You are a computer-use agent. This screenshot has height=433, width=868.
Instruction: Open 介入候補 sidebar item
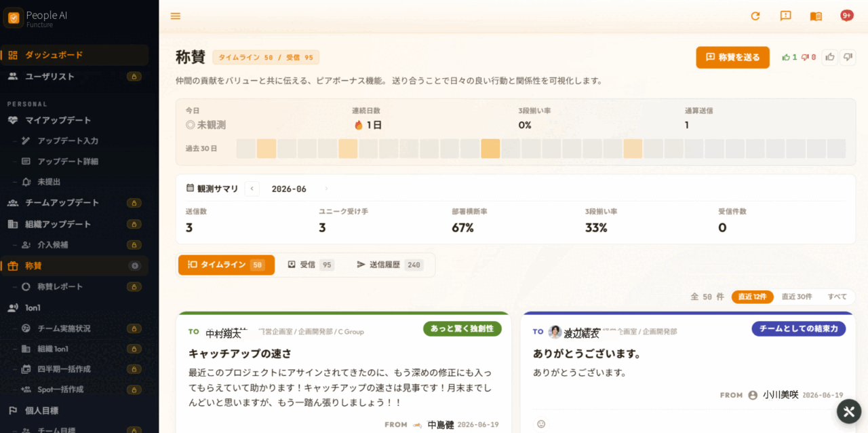tap(75, 244)
